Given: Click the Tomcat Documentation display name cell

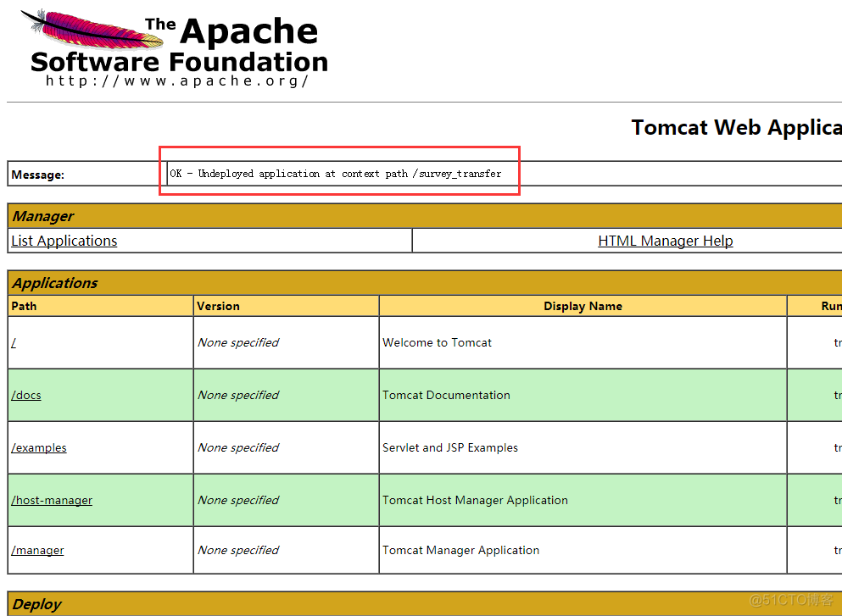Looking at the screenshot, I should click(446, 395).
